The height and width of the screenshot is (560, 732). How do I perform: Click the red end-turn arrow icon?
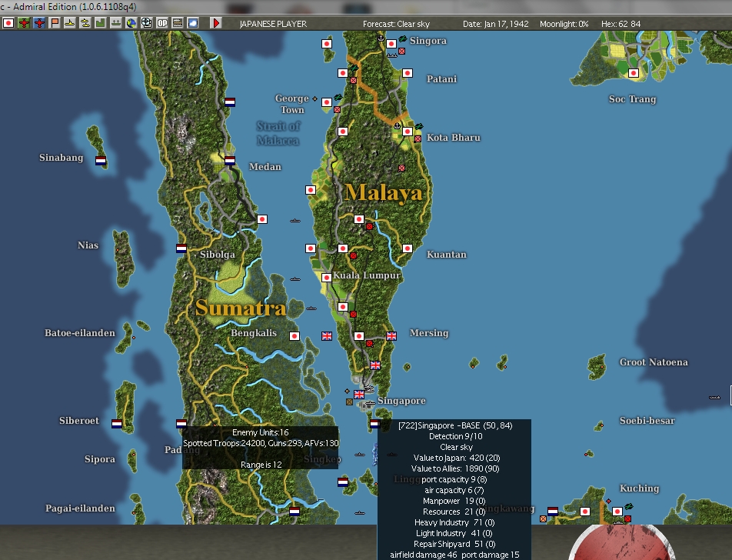point(215,23)
